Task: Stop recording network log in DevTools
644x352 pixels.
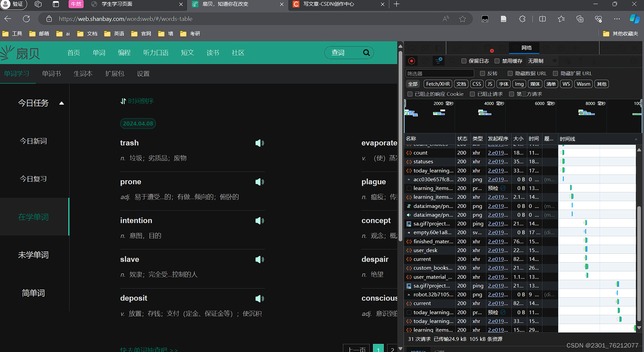Action: pos(411,61)
